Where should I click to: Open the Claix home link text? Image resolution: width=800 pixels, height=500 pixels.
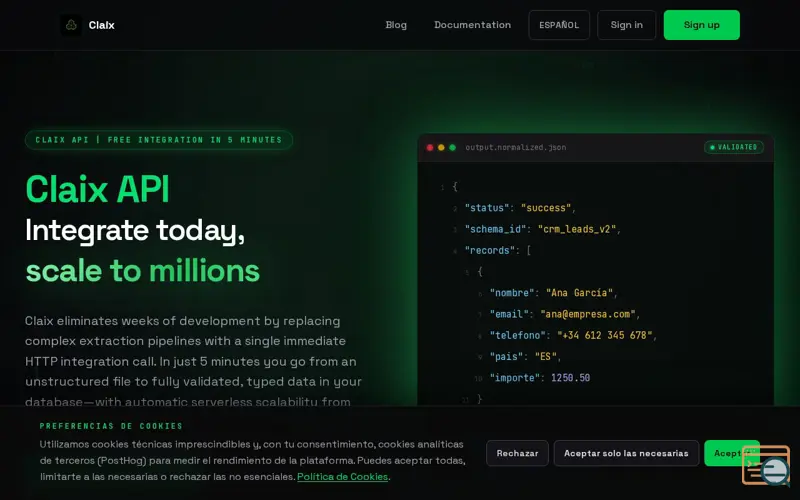(x=102, y=25)
